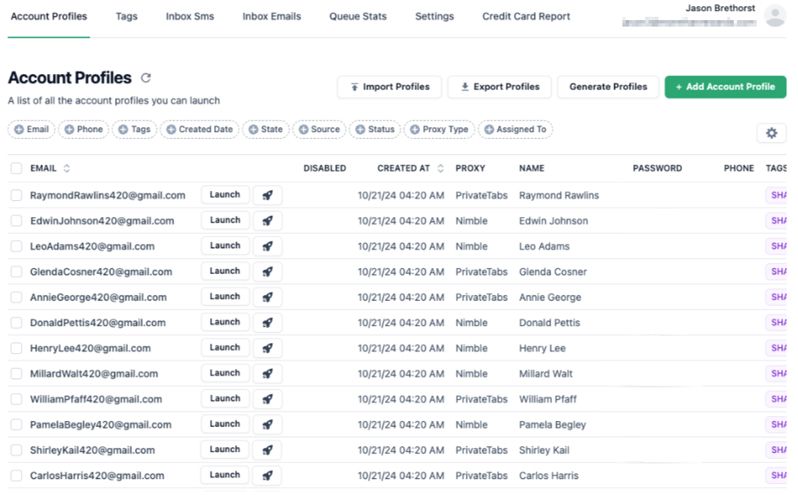
Task: Click the refresh icon beside Account Profiles heading
Action: pyautogui.click(x=146, y=78)
